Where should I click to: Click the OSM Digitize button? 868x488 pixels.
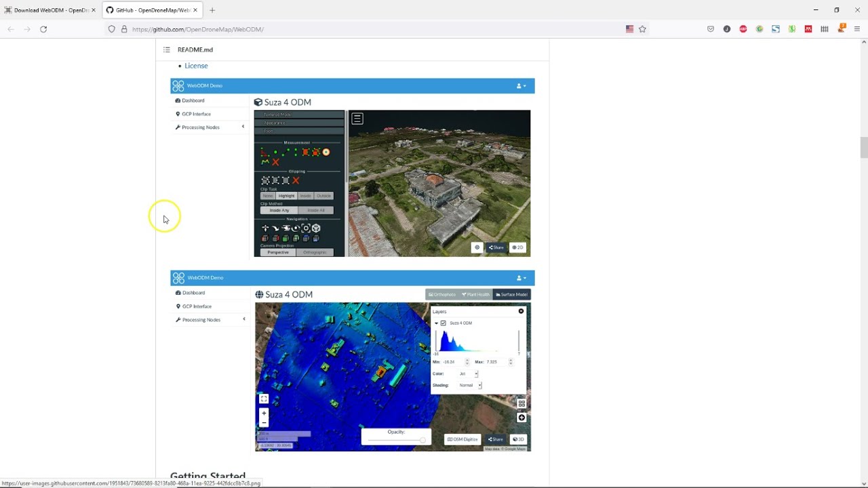tap(462, 439)
